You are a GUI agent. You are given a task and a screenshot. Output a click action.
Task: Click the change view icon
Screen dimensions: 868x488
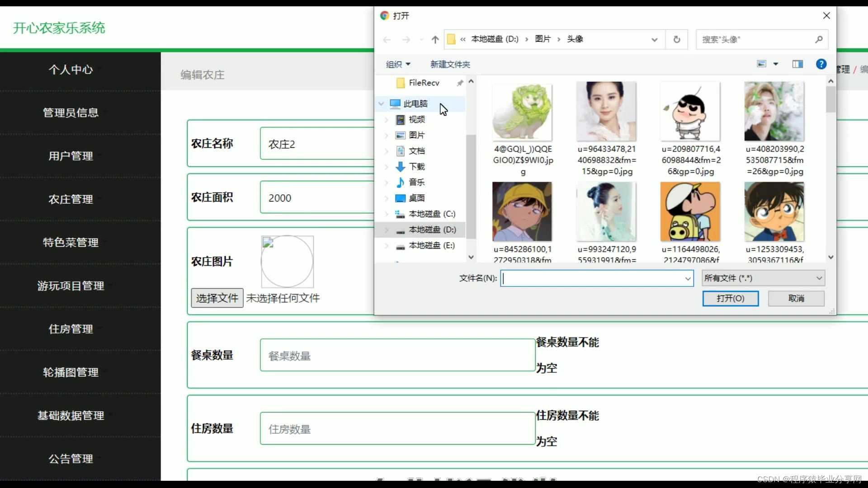point(762,64)
